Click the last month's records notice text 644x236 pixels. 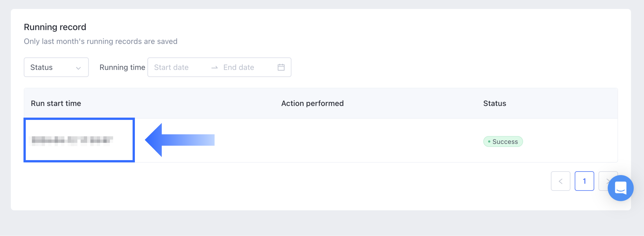tap(101, 41)
